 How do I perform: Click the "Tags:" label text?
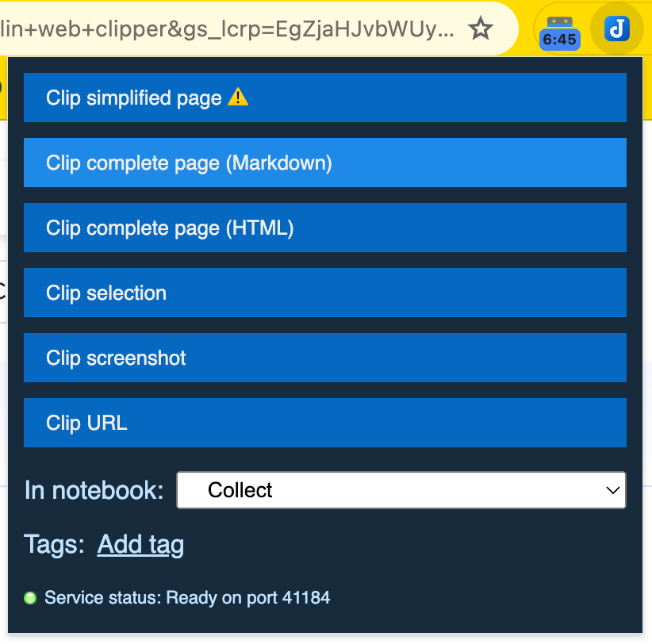54,544
